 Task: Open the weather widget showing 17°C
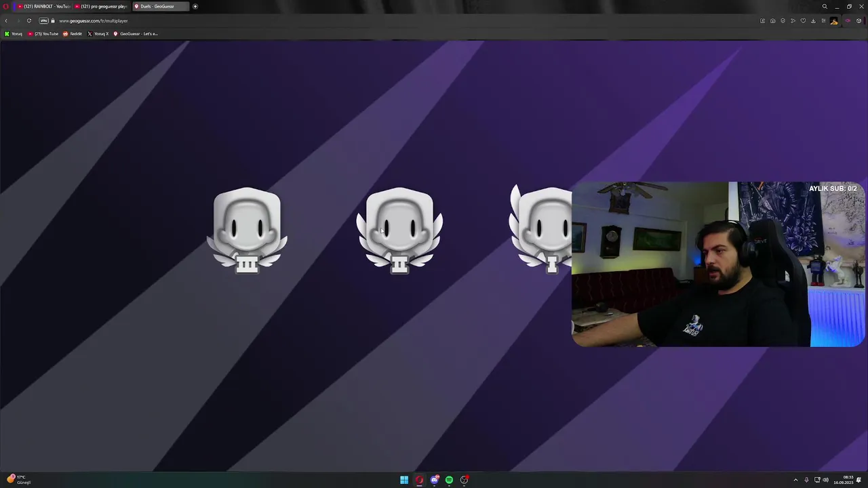coord(18,479)
